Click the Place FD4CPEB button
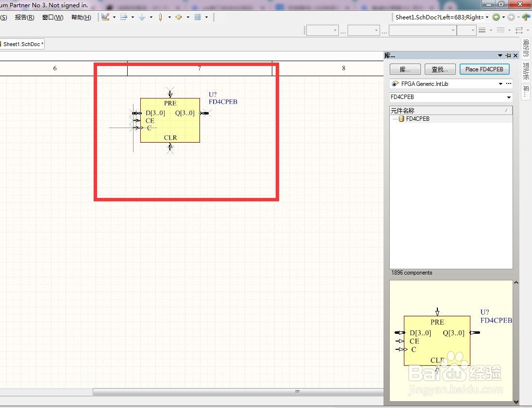Image resolution: width=532 pixels, height=408 pixels. click(484, 69)
